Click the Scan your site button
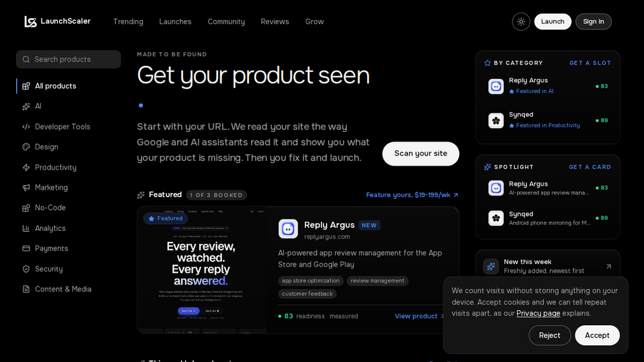 pos(421,154)
